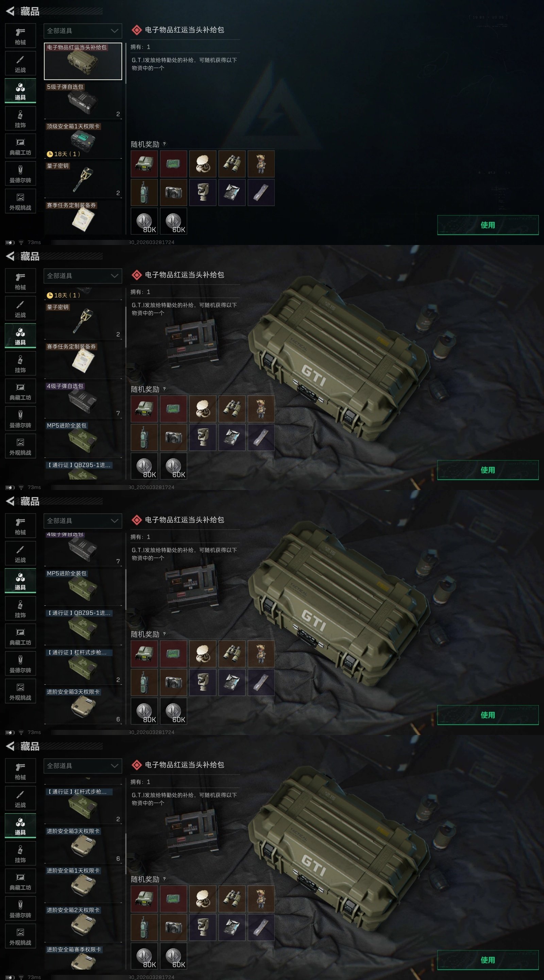Inspect 80K coin reward in topmost screen

[x=144, y=221]
